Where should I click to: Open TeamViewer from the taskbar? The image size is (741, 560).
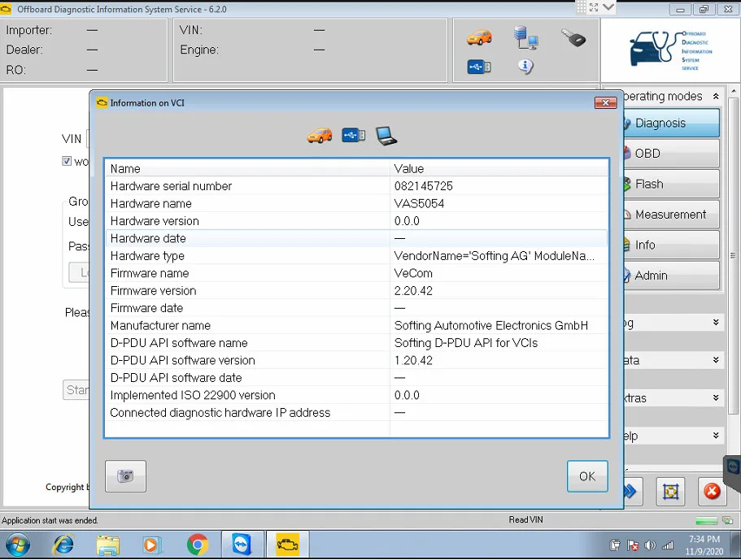point(242,545)
